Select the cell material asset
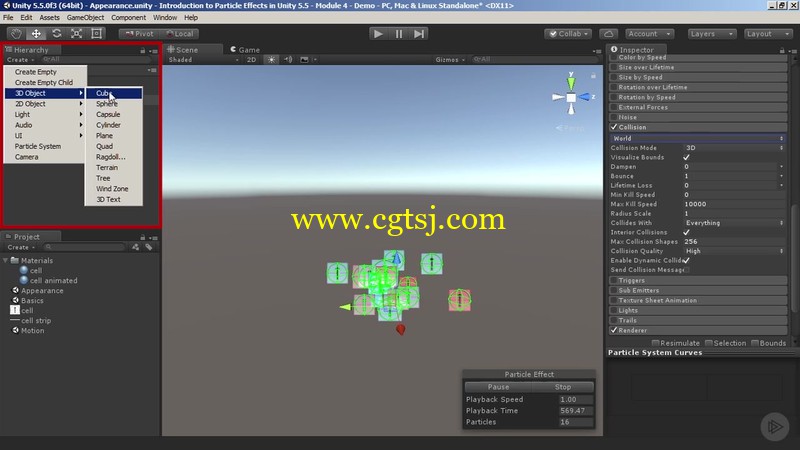 (x=31, y=270)
